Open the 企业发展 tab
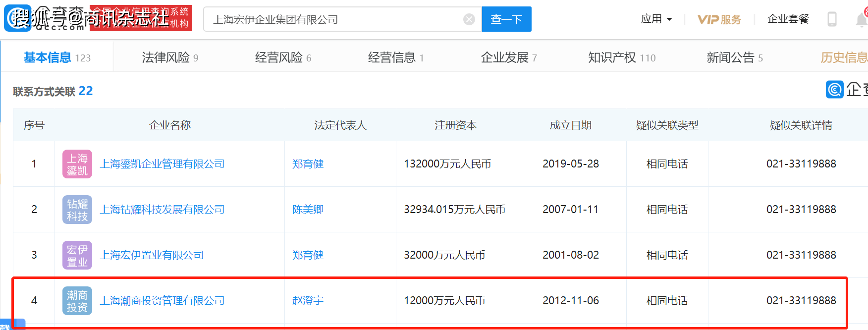The height and width of the screenshot is (330, 868). coord(509,57)
